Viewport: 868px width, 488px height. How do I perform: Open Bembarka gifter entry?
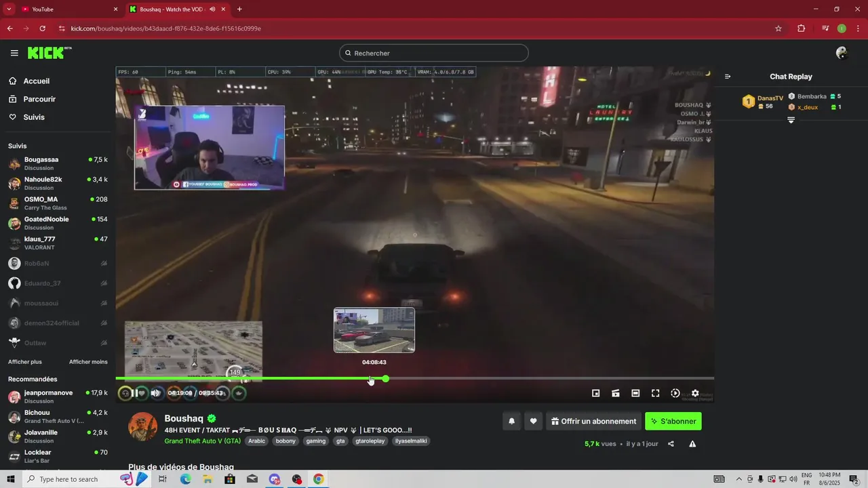coord(814,96)
